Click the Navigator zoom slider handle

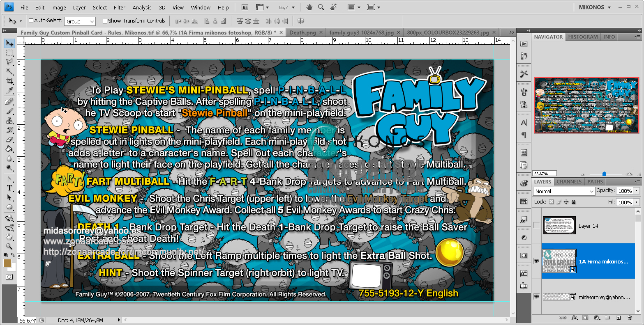604,174
